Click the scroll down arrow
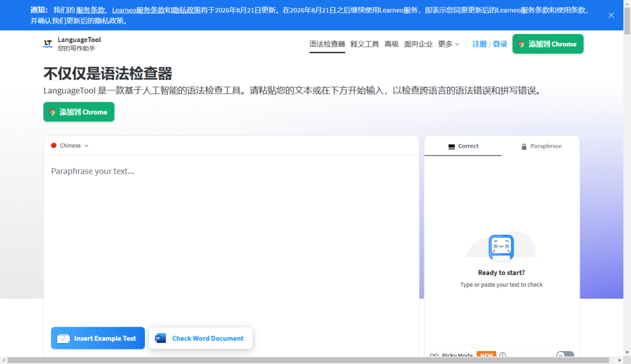Viewport: 631px width, 364px height. pos(627,353)
